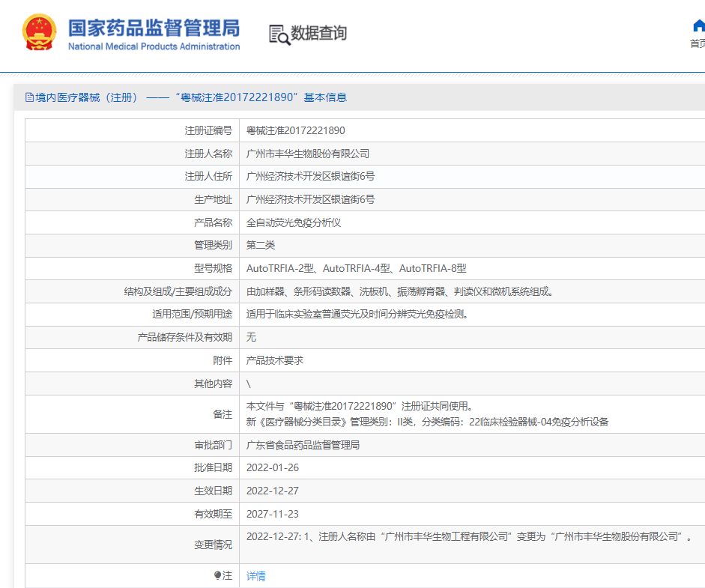705x588 pixels.
Task: Click the AutoTRFIA model specification cell
Action: click(x=357, y=268)
